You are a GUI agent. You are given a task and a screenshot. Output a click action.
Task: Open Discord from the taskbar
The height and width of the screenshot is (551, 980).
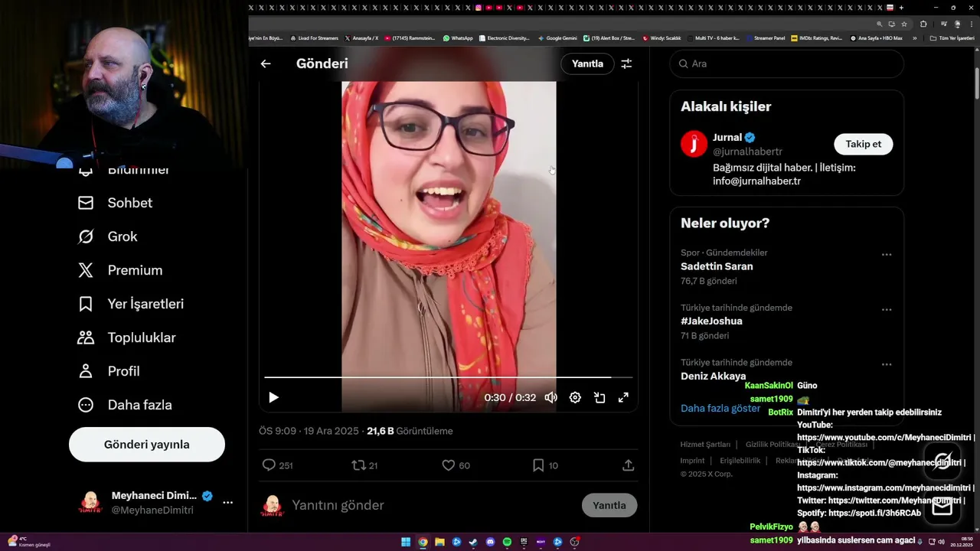point(490,542)
